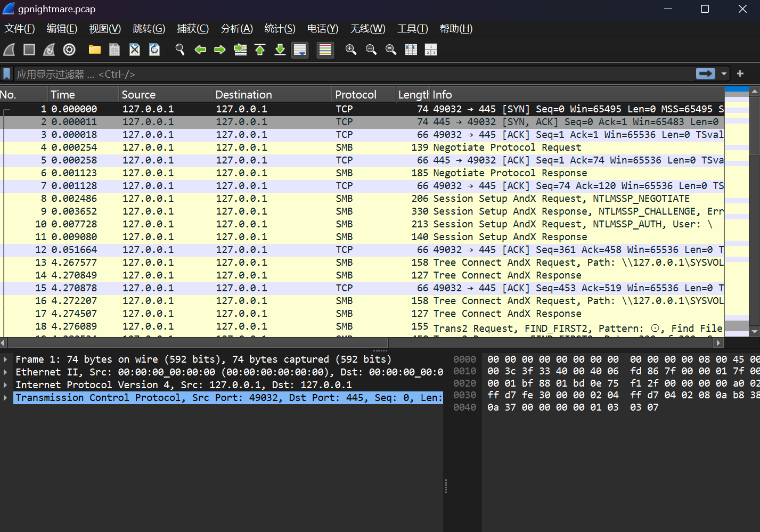Save this capture file
The height and width of the screenshot is (532, 760).
(x=115, y=50)
